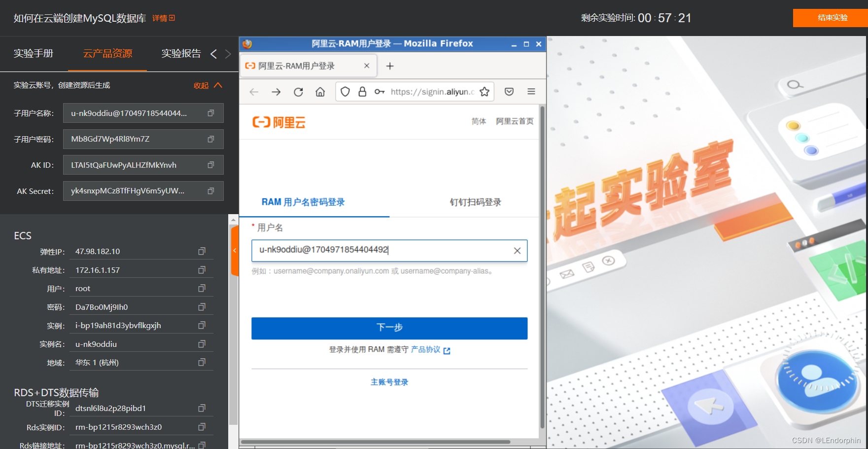Select RAM 用户名密码登录 tab

click(x=303, y=202)
